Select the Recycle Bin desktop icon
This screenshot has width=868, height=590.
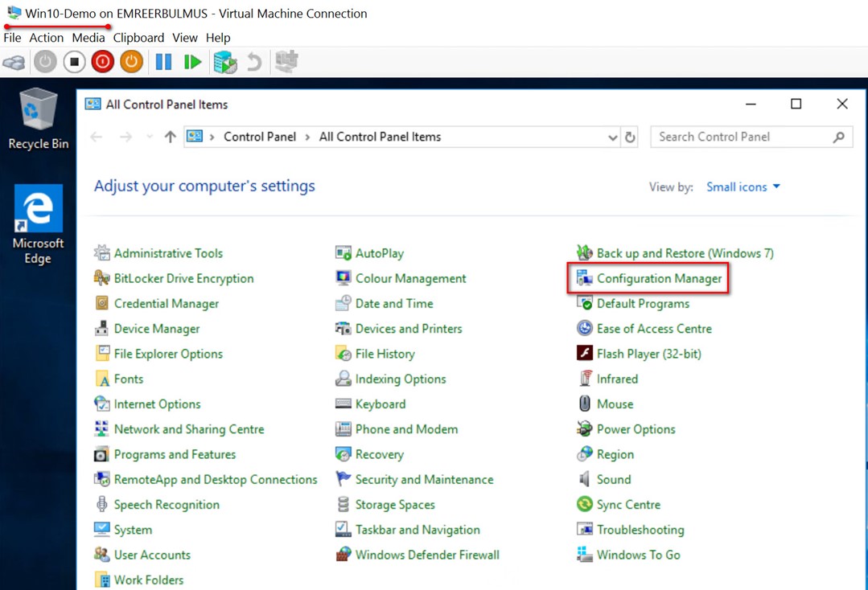pos(38,119)
